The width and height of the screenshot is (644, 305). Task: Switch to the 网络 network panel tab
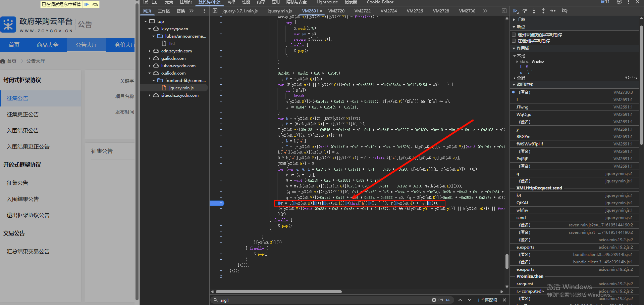coord(231,2)
